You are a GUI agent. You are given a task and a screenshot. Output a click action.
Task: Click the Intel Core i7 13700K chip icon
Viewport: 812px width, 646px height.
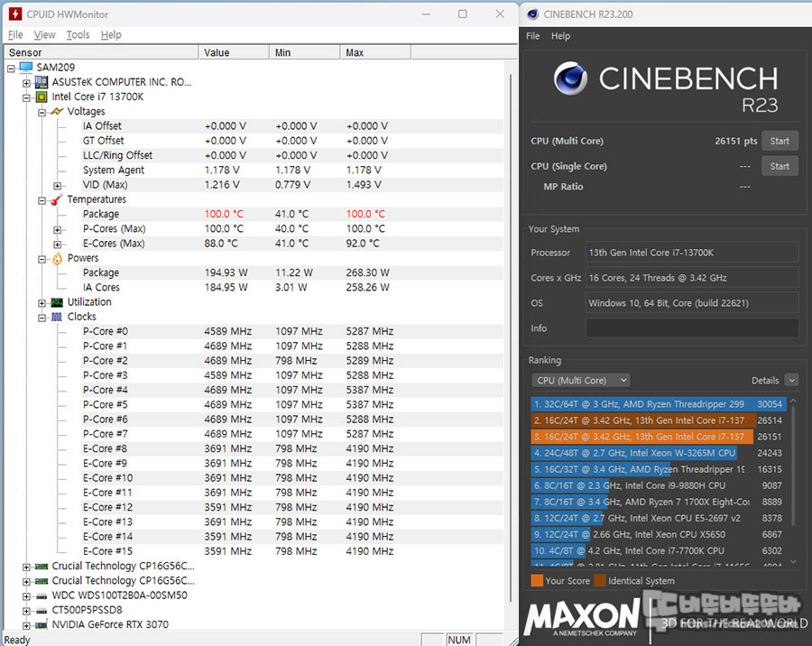pyautogui.click(x=42, y=97)
